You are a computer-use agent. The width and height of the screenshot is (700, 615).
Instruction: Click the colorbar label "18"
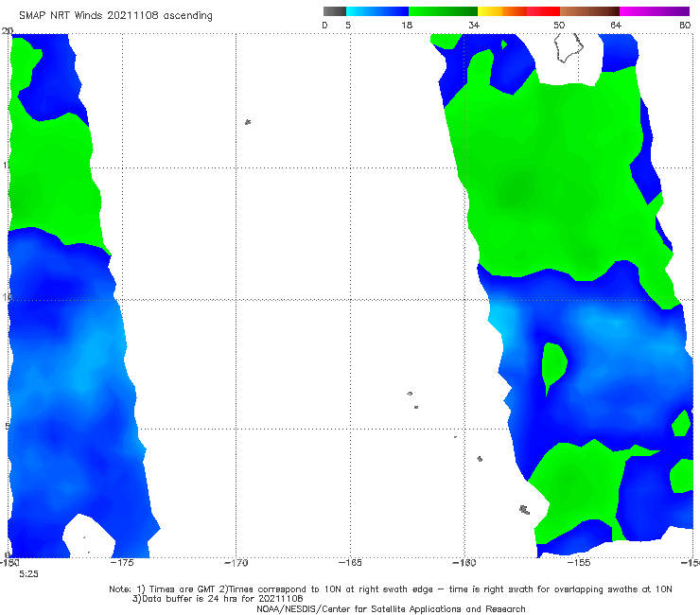click(407, 26)
